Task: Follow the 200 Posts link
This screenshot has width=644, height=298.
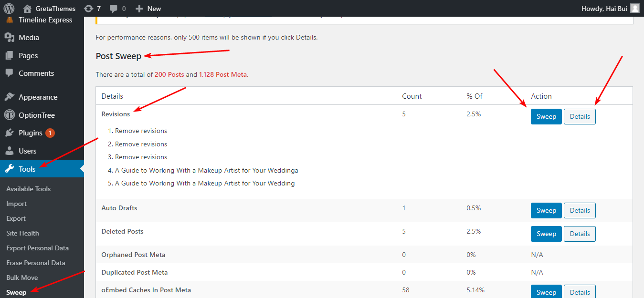Action: pos(169,74)
